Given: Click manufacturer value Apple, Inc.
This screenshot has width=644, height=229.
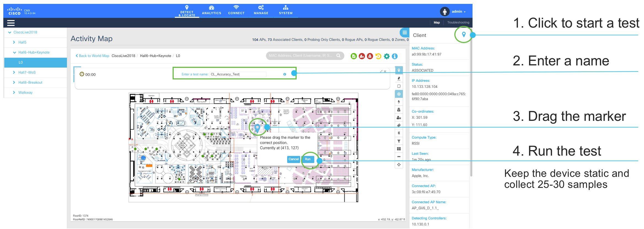Looking at the screenshot, I should click(x=420, y=176).
